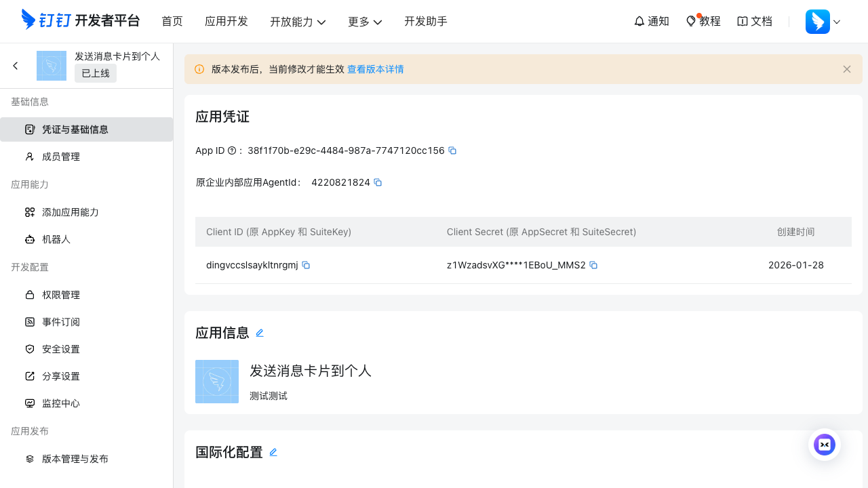Image resolution: width=868 pixels, height=488 pixels.
Task: Open the floating assistant widget
Action: 825,445
